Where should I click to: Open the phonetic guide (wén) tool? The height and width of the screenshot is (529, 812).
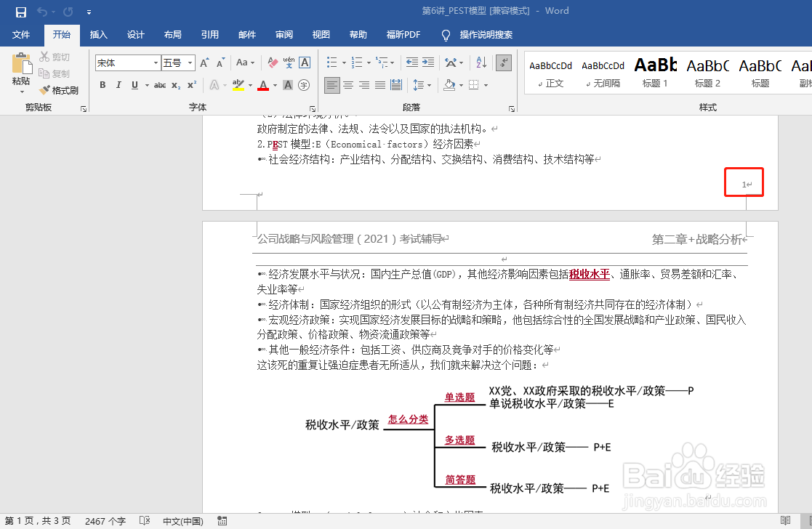(x=289, y=62)
